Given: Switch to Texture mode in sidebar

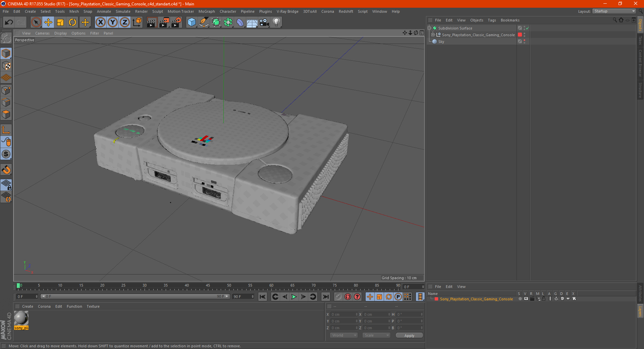Looking at the screenshot, I should tap(6, 66).
